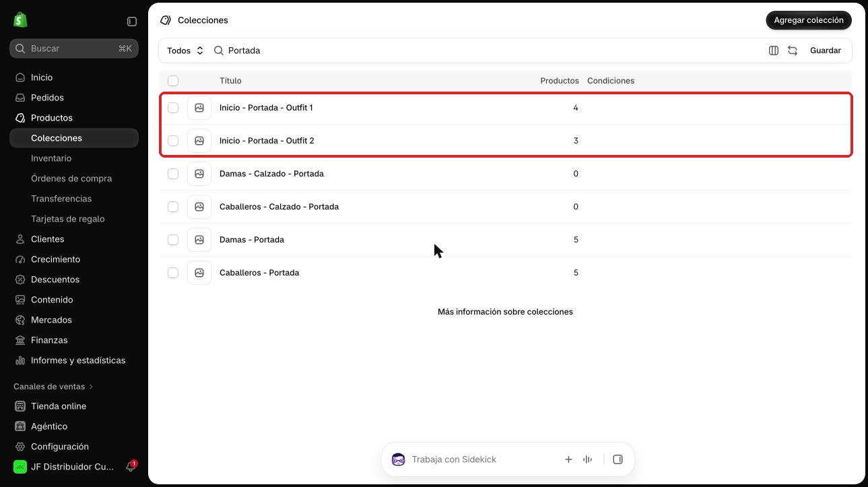
Task: Click the Informes y estadísticas chart icon
Action: [x=20, y=360]
